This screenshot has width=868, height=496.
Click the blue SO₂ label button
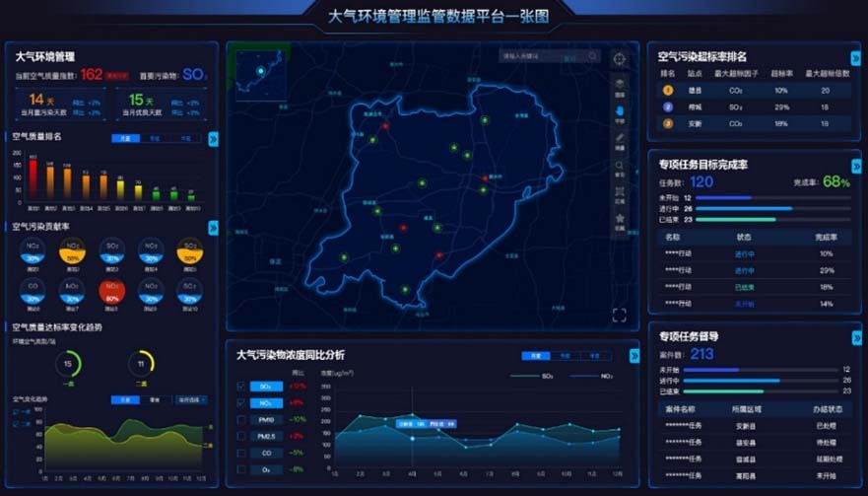pos(266,387)
